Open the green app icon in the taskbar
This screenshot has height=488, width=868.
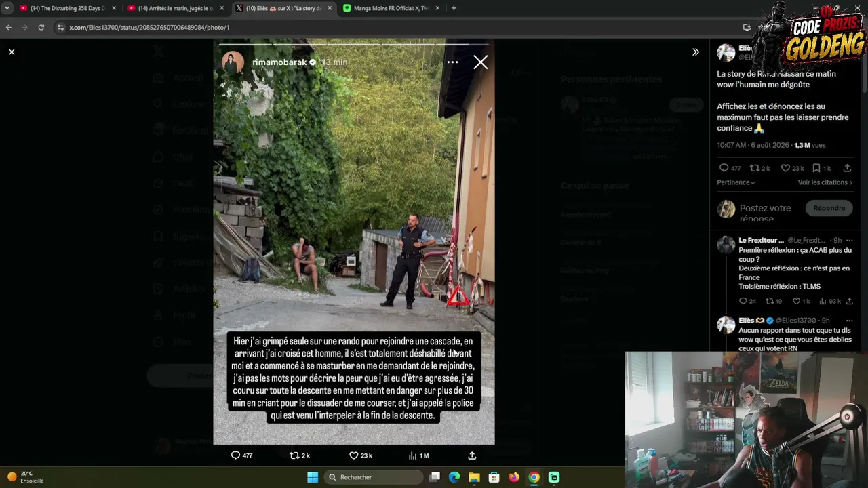tap(554, 477)
